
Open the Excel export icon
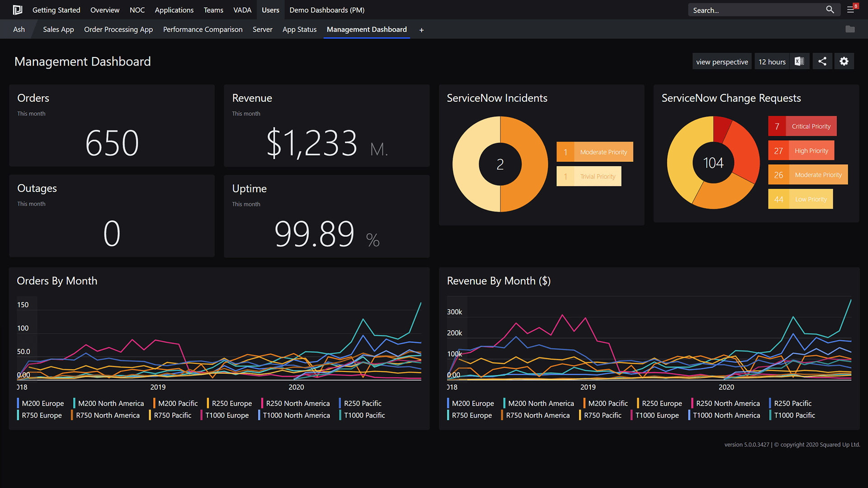tap(799, 61)
